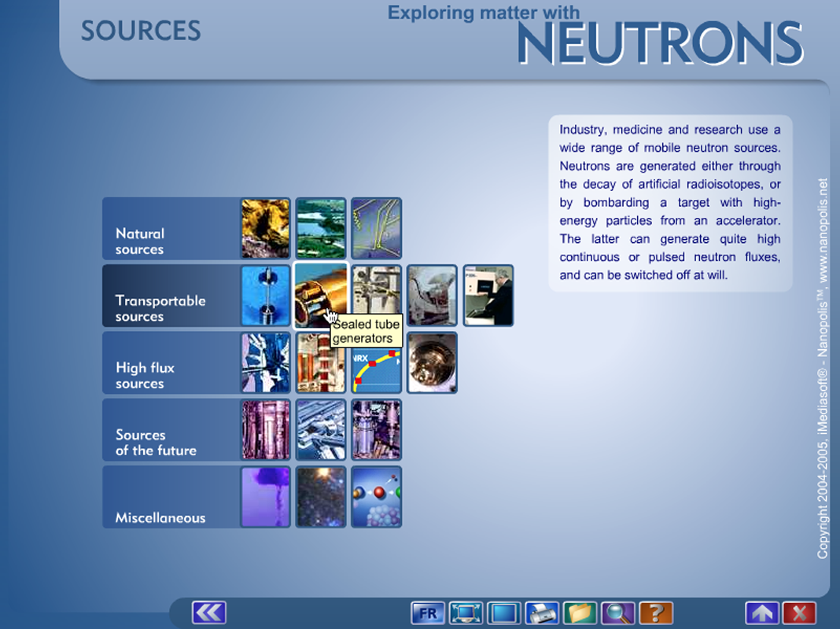The width and height of the screenshot is (840, 629).
Task: Select the Transportable sources category
Action: tap(170, 296)
